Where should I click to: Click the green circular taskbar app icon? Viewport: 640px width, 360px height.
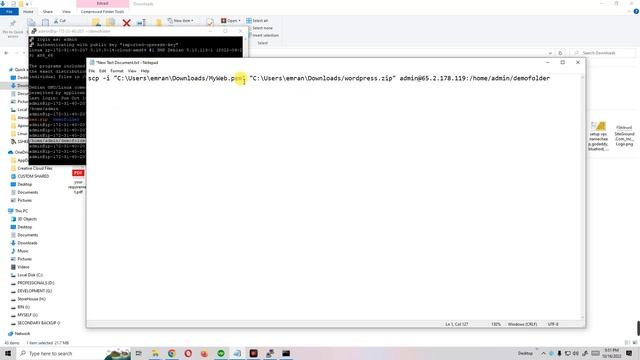pyautogui.click(x=220, y=353)
